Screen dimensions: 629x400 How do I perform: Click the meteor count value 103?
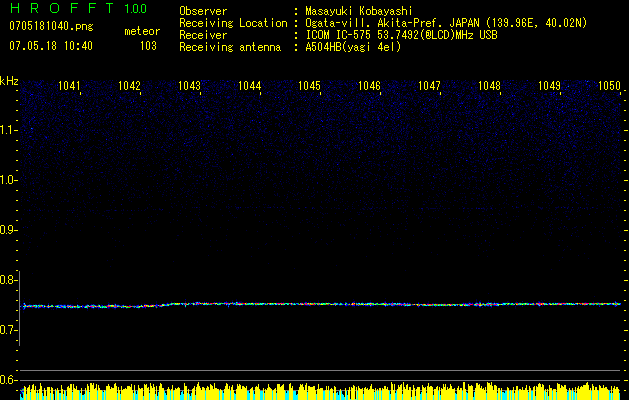148,46
